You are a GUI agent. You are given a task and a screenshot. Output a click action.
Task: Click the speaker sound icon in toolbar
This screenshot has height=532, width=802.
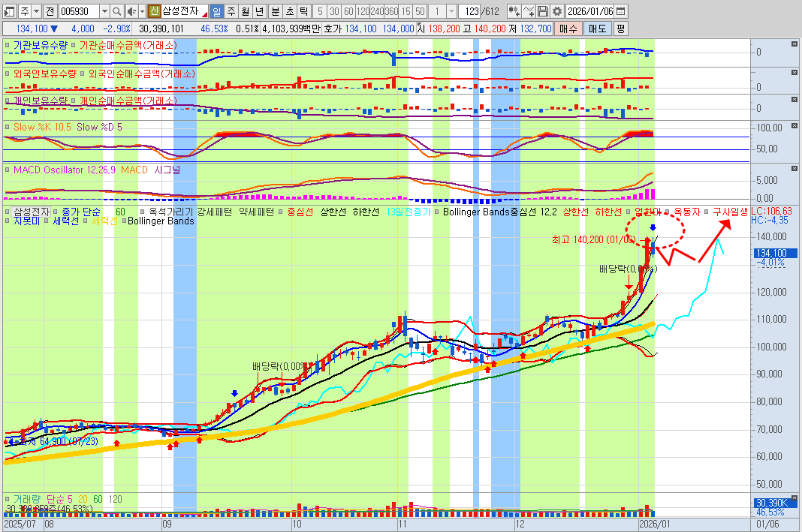[x=131, y=11]
